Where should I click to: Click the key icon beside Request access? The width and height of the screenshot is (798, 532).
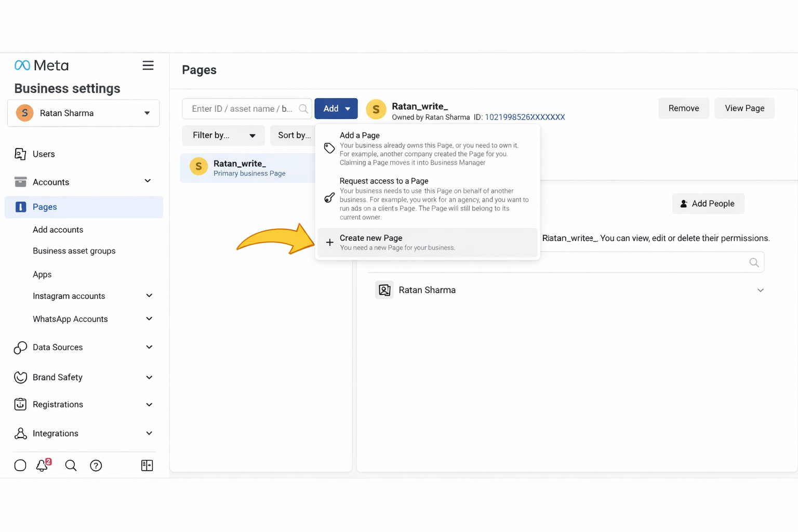tap(329, 197)
